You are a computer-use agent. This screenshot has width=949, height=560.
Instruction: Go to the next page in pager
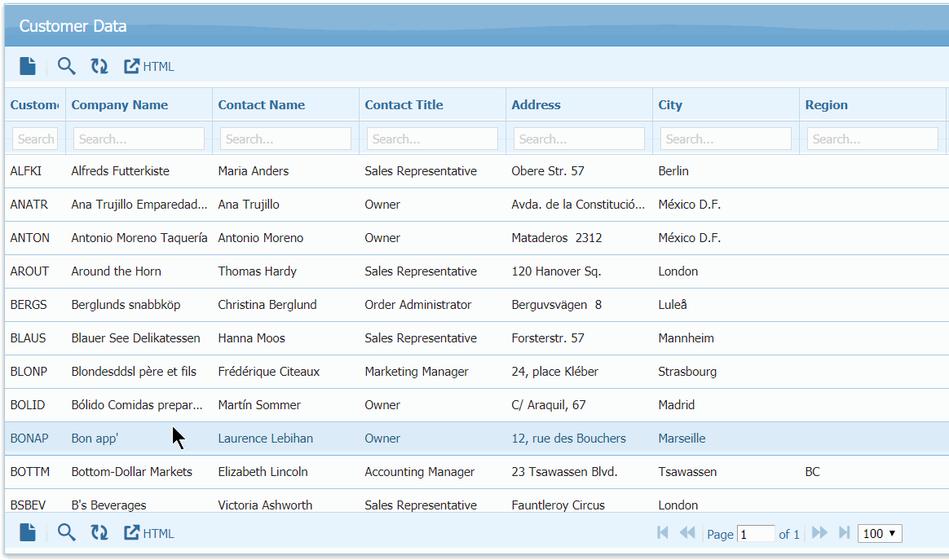point(819,533)
